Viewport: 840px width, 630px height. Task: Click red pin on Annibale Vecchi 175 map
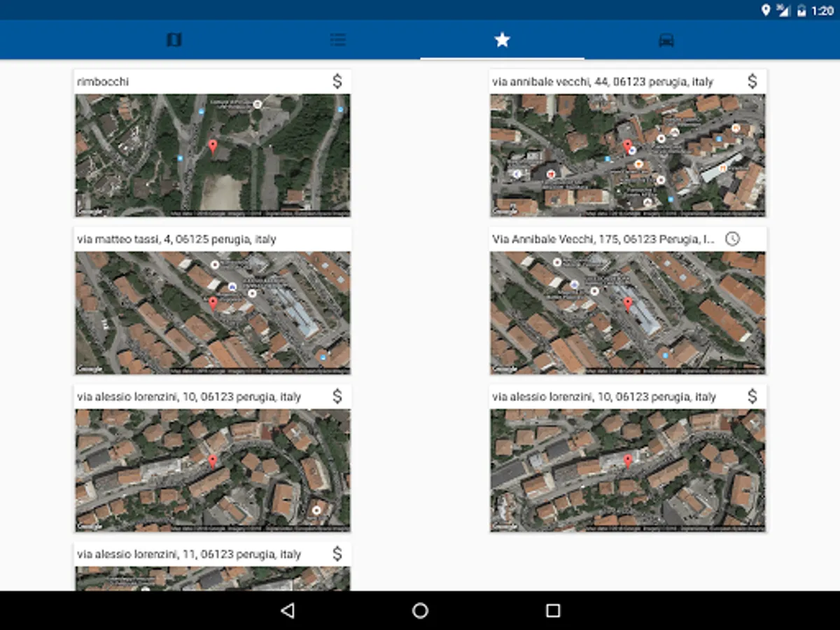(628, 303)
